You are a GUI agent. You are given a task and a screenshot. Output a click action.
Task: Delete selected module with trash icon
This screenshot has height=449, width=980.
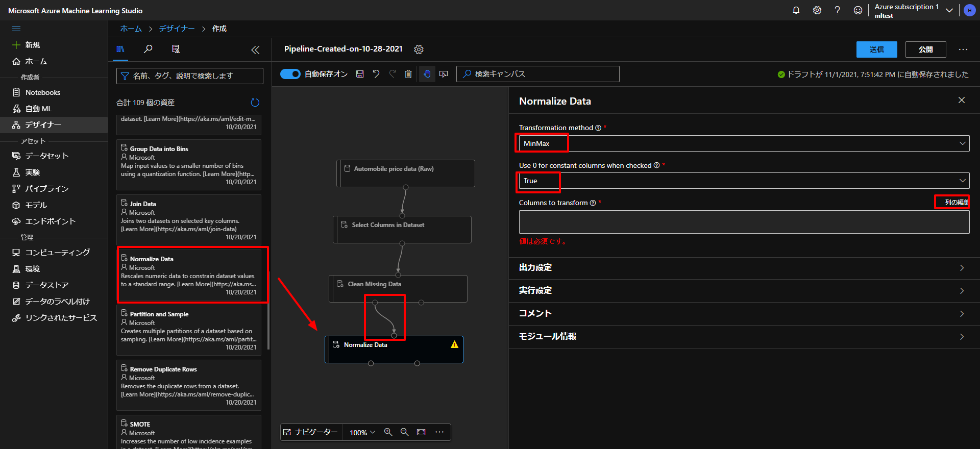408,74
